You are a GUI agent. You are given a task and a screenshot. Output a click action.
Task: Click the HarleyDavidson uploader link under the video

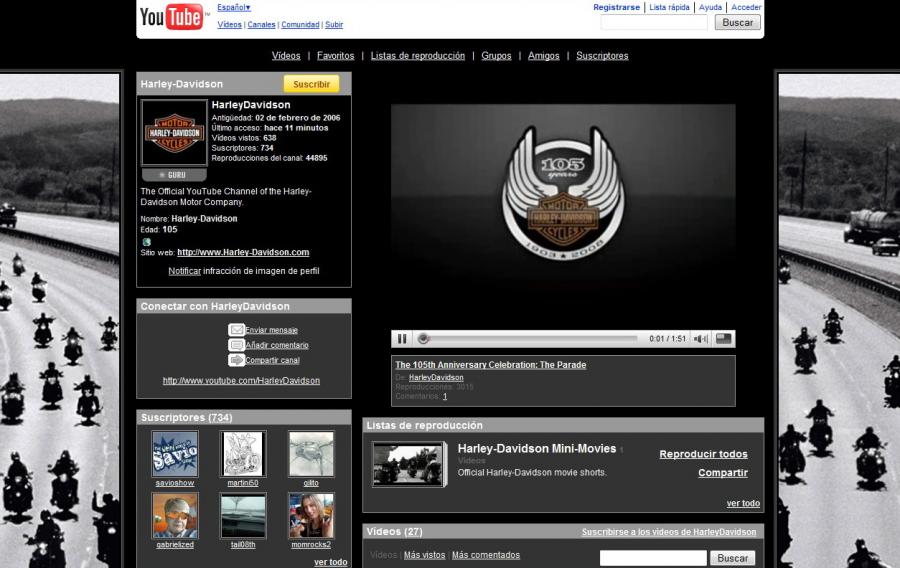pyautogui.click(x=436, y=378)
